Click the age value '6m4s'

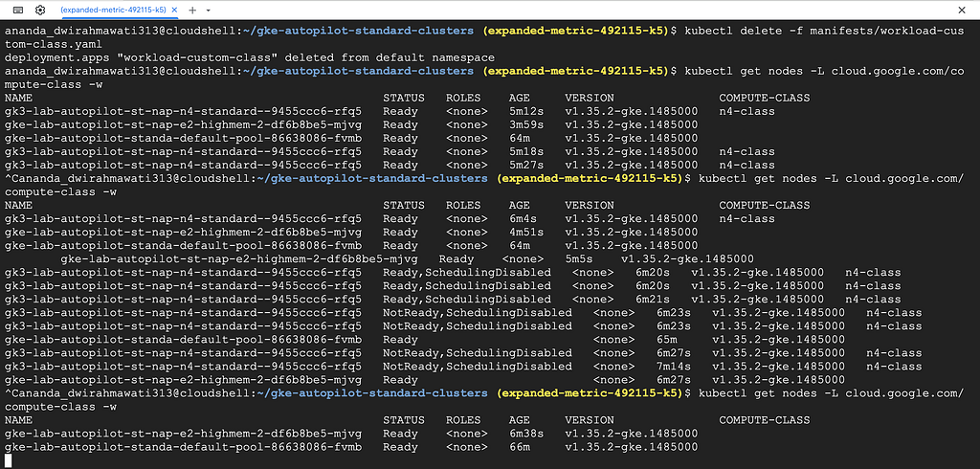523,219
